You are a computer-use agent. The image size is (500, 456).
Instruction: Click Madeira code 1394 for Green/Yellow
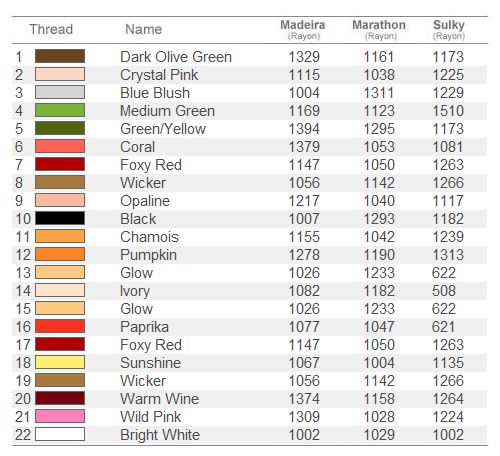click(x=304, y=129)
